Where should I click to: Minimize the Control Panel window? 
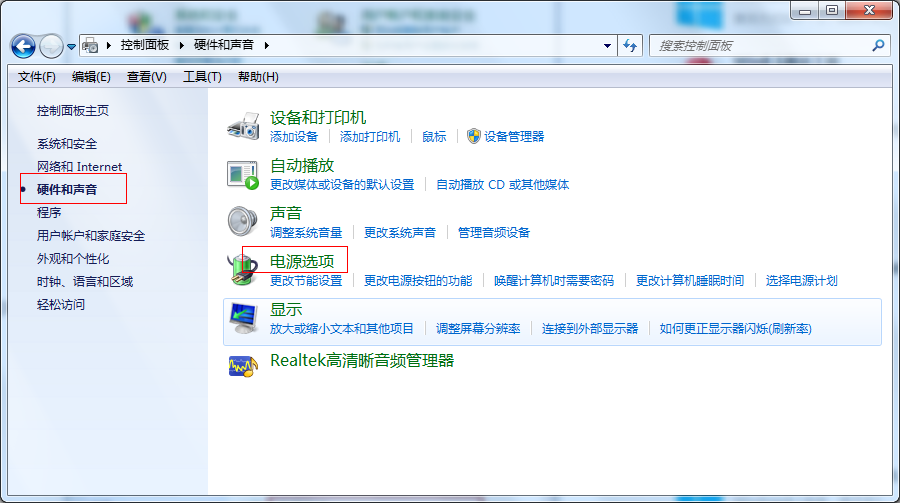tap(805, 10)
